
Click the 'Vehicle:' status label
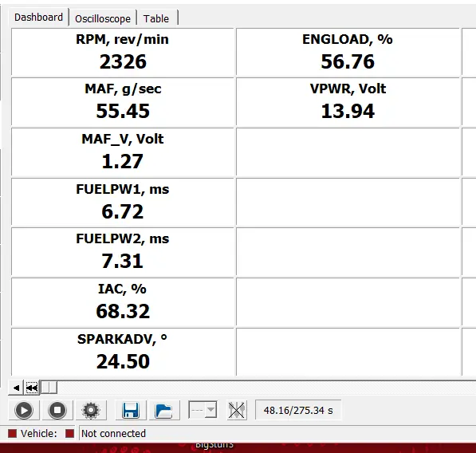click(x=39, y=433)
